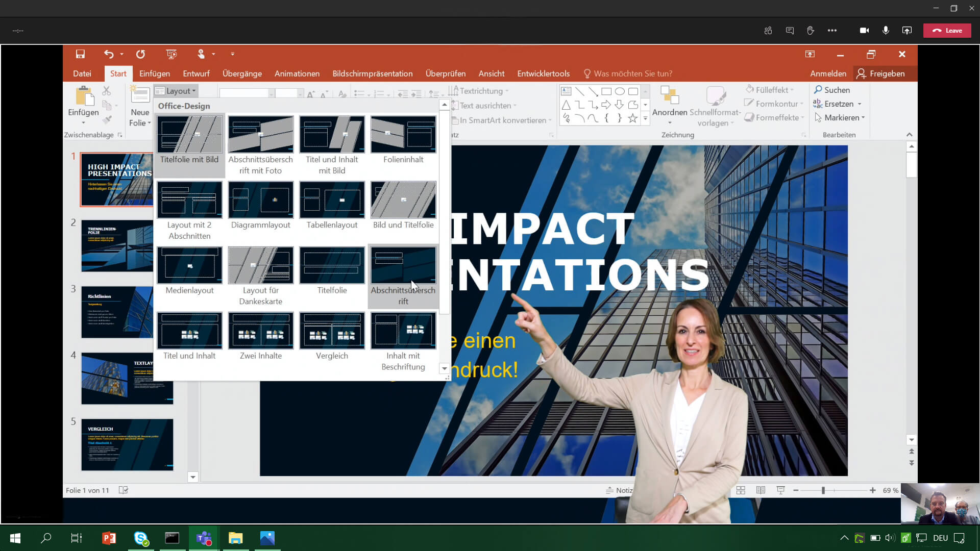
Task: Toggle Teams microphone mute
Action: click(886, 31)
